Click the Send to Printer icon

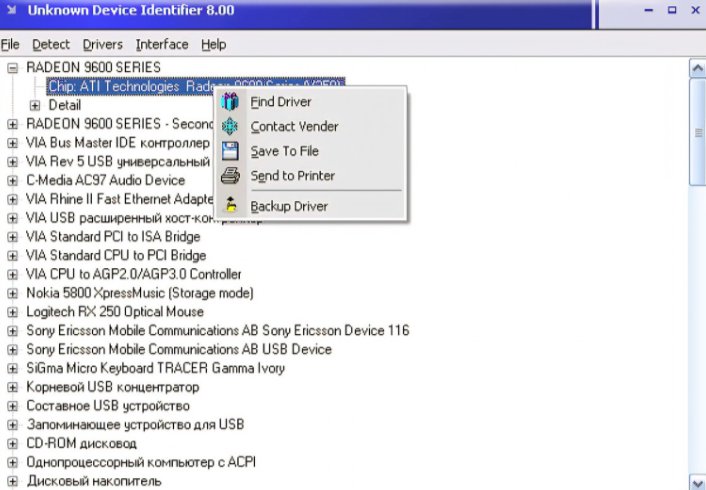[x=230, y=176]
